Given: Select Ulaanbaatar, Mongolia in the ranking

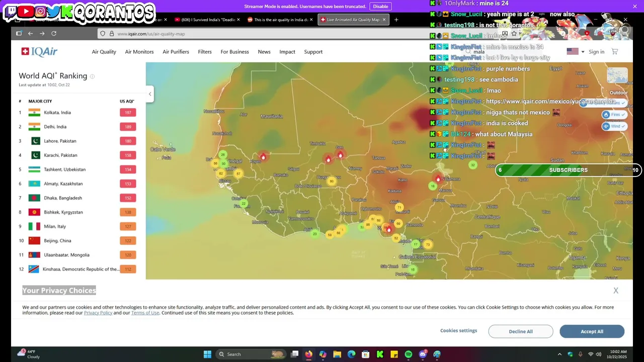Looking at the screenshot, I should click(77, 255).
